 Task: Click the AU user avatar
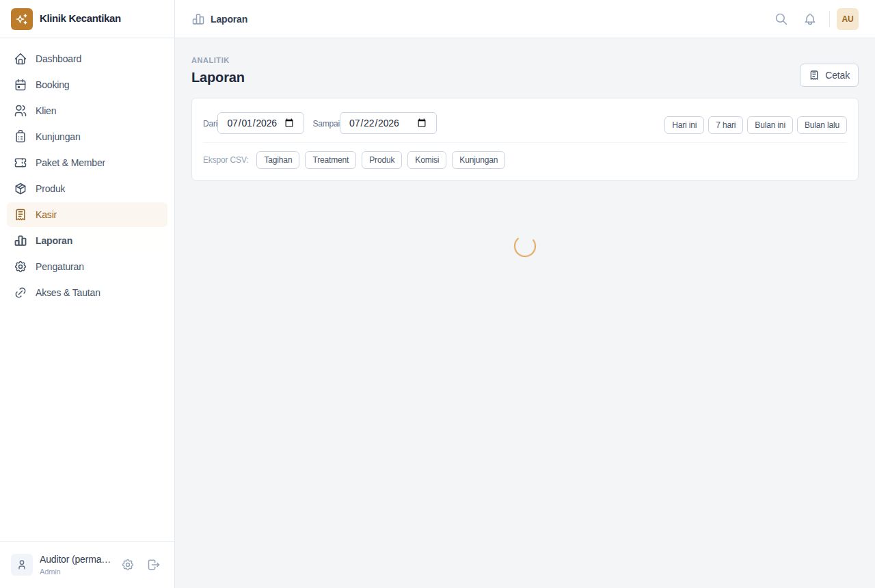(x=848, y=19)
